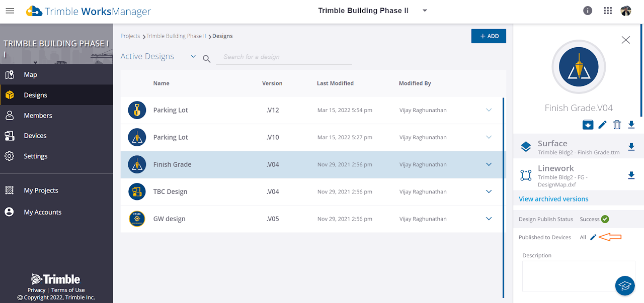Click the Finish Grade.V04 panel title

pos(579,108)
